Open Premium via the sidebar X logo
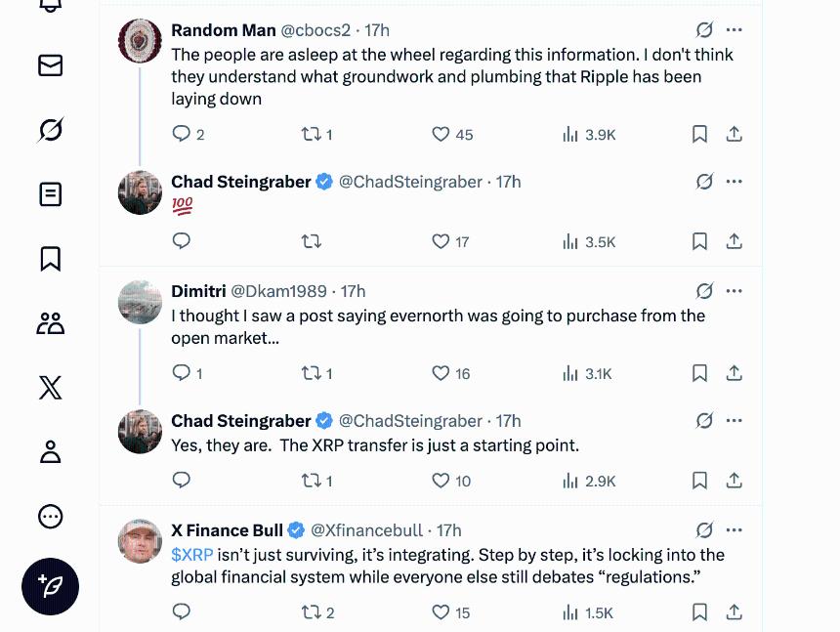840x632 pixels. pos(50,388)
